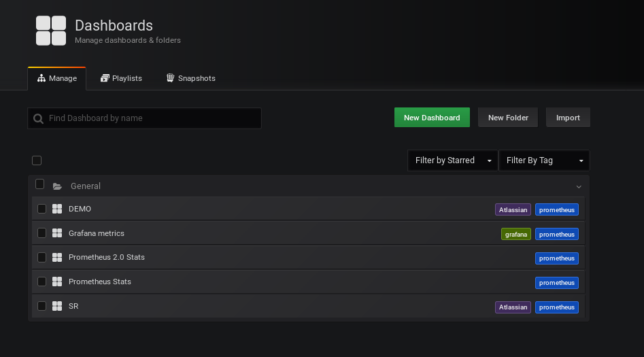644x357 pixels.
Task: Click the Prometheus 2.0 Stats grid icon
Action: tap(57, 257)
